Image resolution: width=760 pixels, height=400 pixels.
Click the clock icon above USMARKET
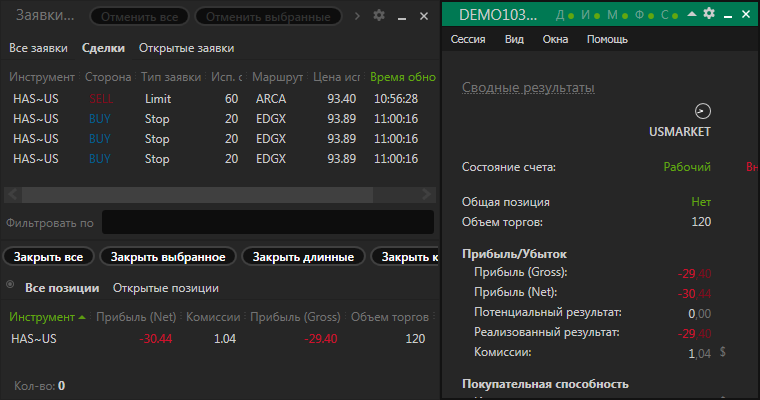(x=702, y=111)
